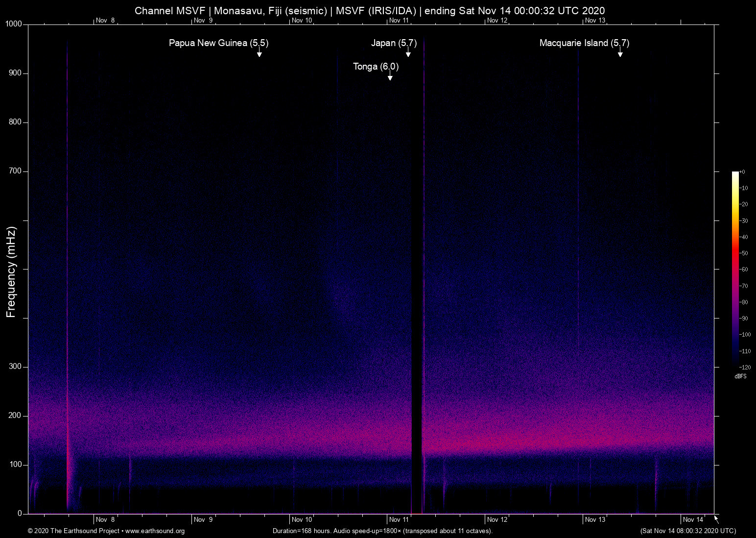Viewport: 756px width, 538px height.
Task: Click the 100 frequency axis label
Action: [x=15, y=465]
